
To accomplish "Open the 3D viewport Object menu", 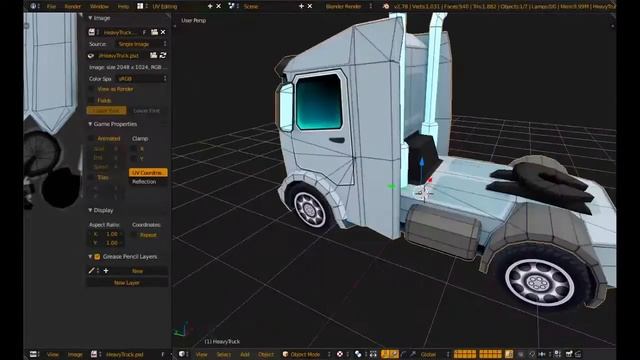I will point(266,354).
